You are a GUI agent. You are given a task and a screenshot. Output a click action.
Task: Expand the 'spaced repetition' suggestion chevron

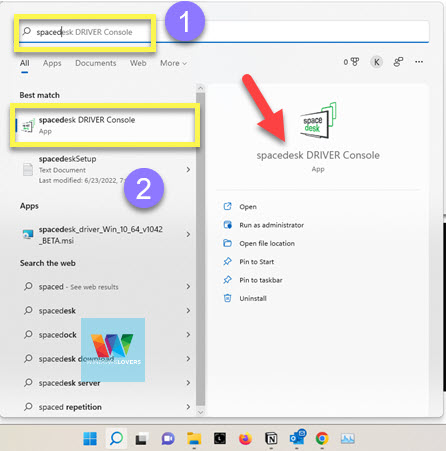188,407
